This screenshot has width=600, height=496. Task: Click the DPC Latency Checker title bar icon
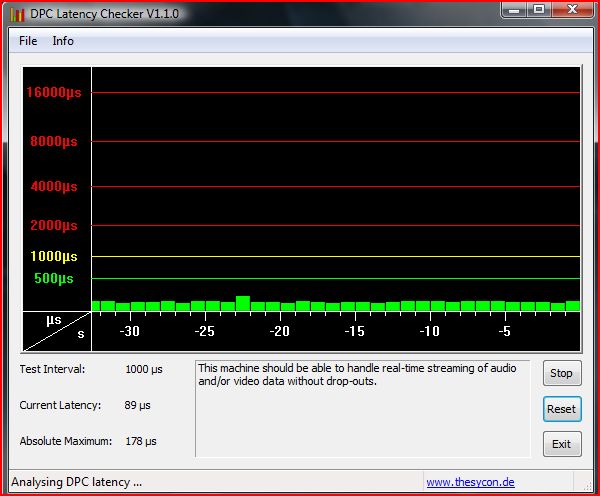point(16,14)
